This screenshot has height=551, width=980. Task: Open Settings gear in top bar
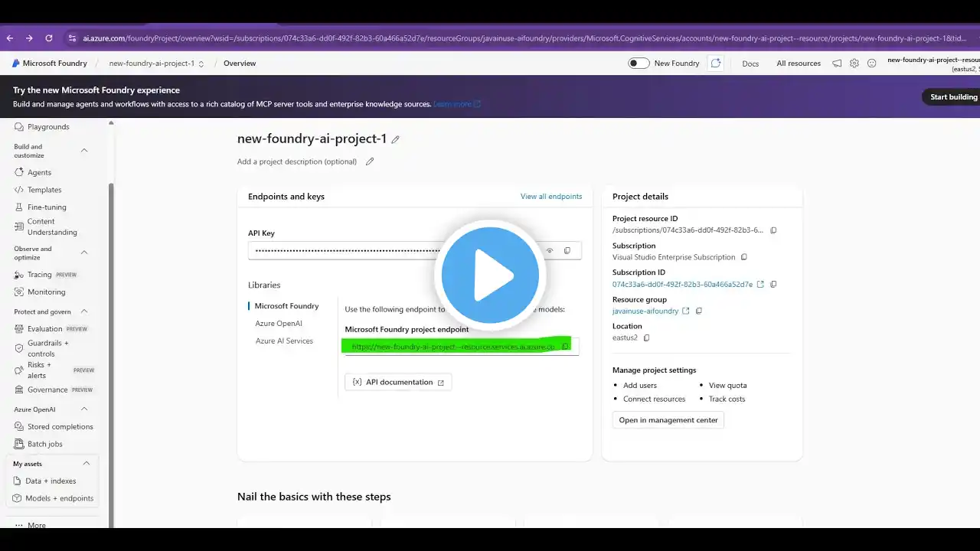(854, 64)
